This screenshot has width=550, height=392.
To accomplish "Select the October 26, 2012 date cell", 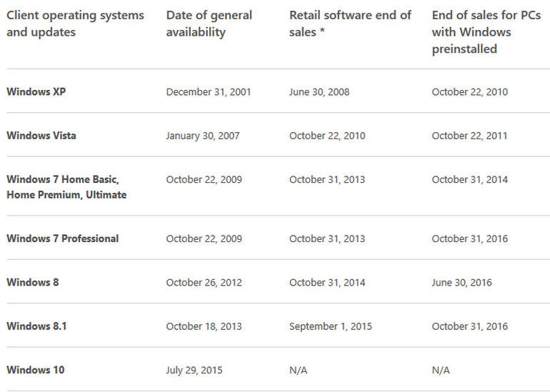I will pos(204,283).
